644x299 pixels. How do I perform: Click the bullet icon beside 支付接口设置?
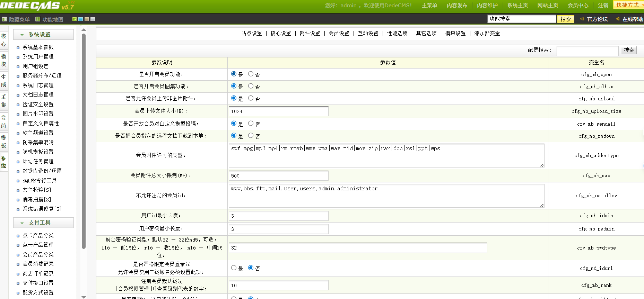(18, 283)
